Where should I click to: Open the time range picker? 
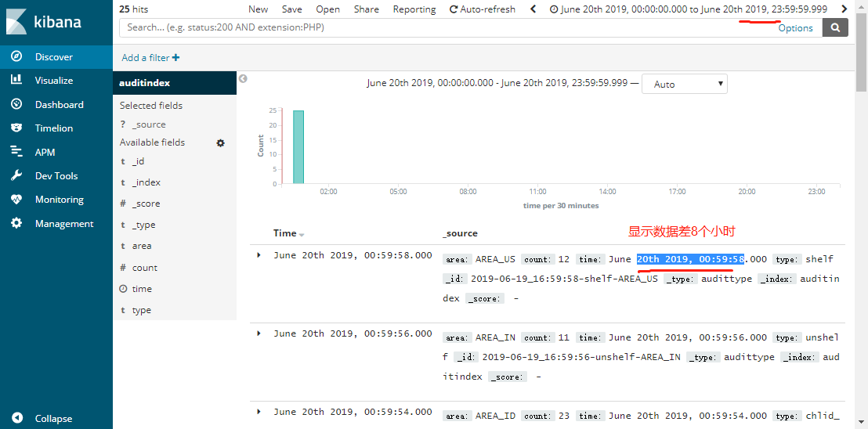688,9
